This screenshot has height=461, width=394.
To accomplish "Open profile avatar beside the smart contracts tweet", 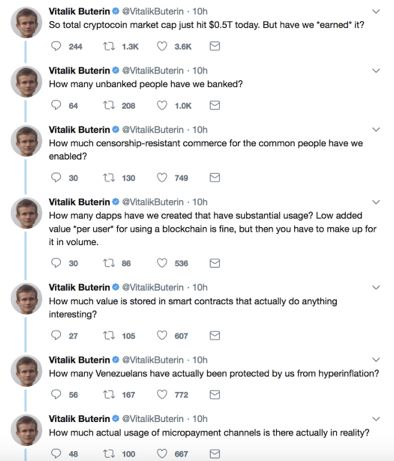I will point(26,298).
